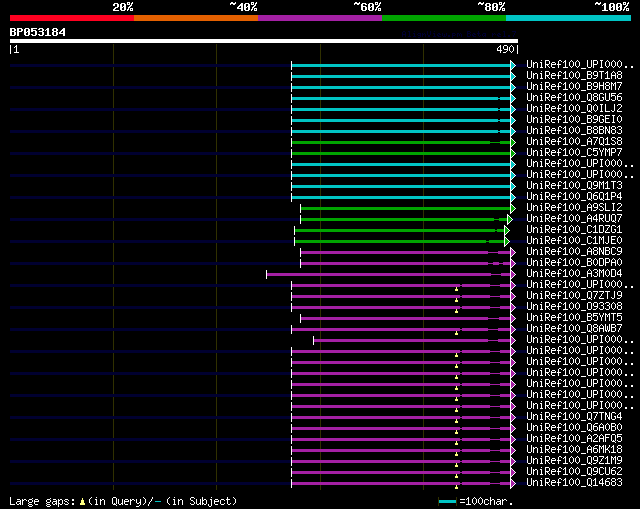Select hit label UniRef100_Q6A0B0
This screenshot has width=640, height=509.
click(574, 428)
